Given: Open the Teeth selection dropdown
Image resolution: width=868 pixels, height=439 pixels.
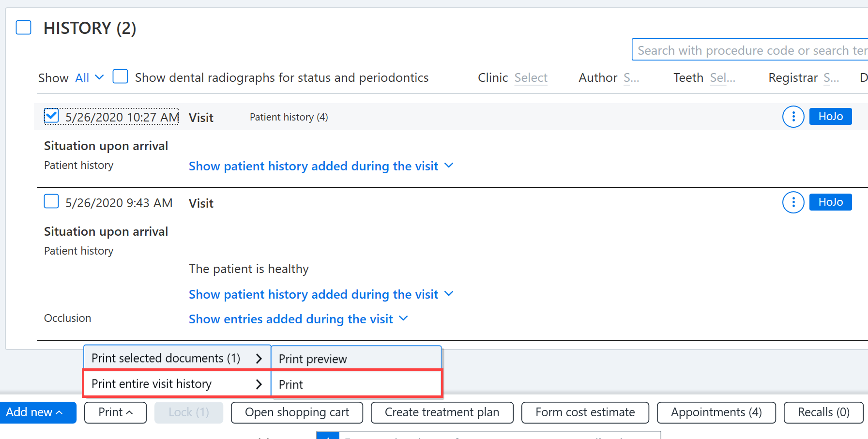Looking at the screenshot, I should pos(722,78).
